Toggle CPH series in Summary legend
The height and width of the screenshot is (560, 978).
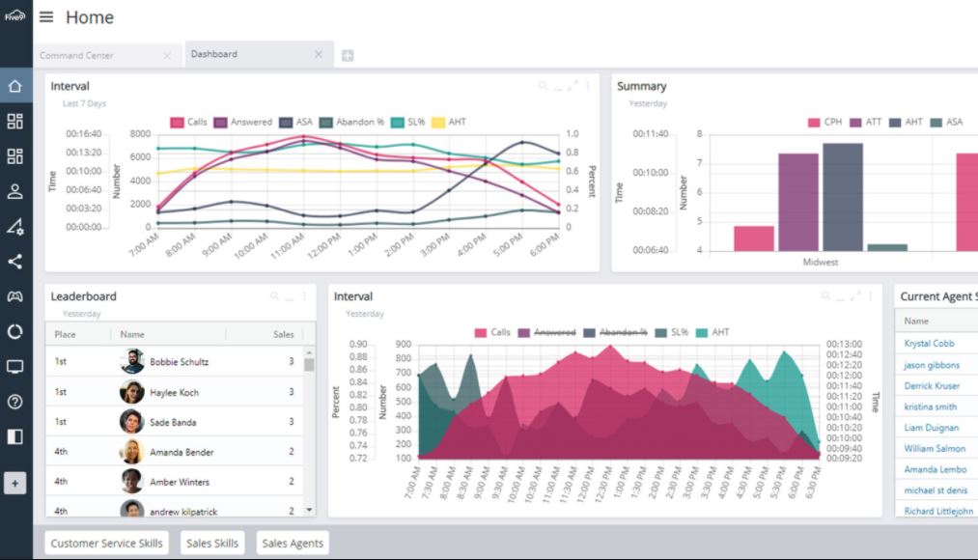coord(824,123)
